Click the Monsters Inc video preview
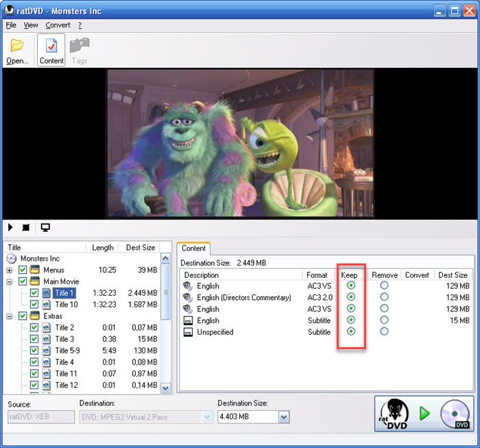Screen dimensions: 480x448 pos(240,143)
